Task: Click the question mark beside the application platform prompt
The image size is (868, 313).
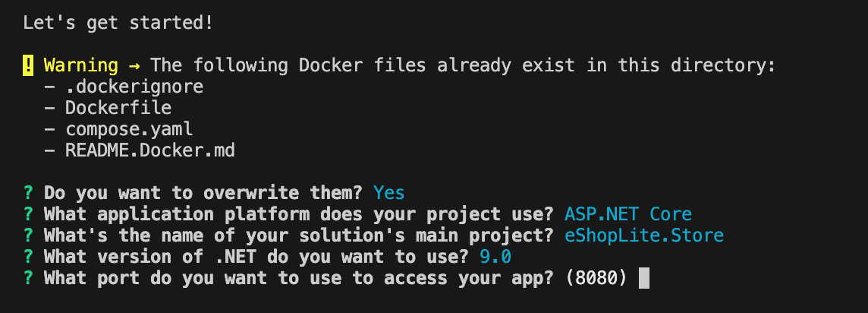Action: pos(28,213)
